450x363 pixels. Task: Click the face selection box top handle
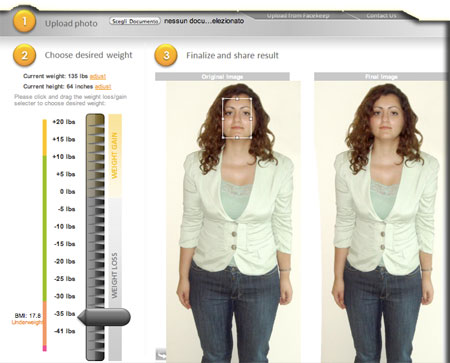coord(237,99)
